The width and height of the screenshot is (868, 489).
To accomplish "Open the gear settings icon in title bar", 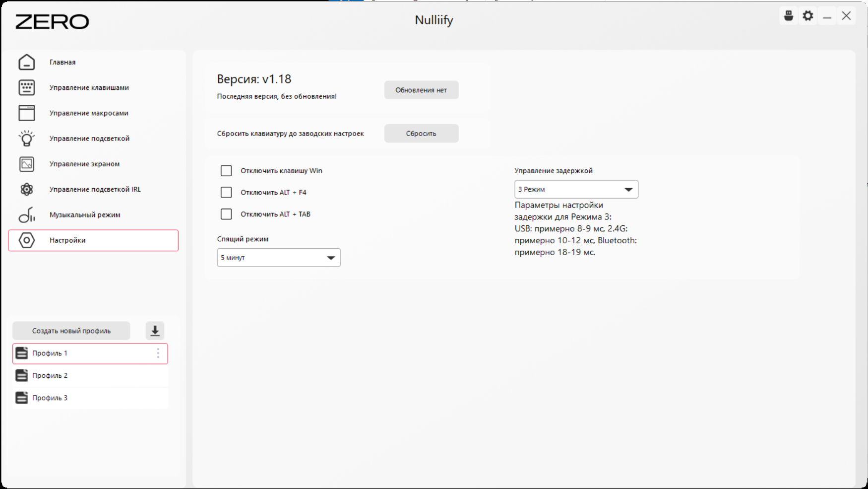I will pyautogui.click(x=808, y=16).
